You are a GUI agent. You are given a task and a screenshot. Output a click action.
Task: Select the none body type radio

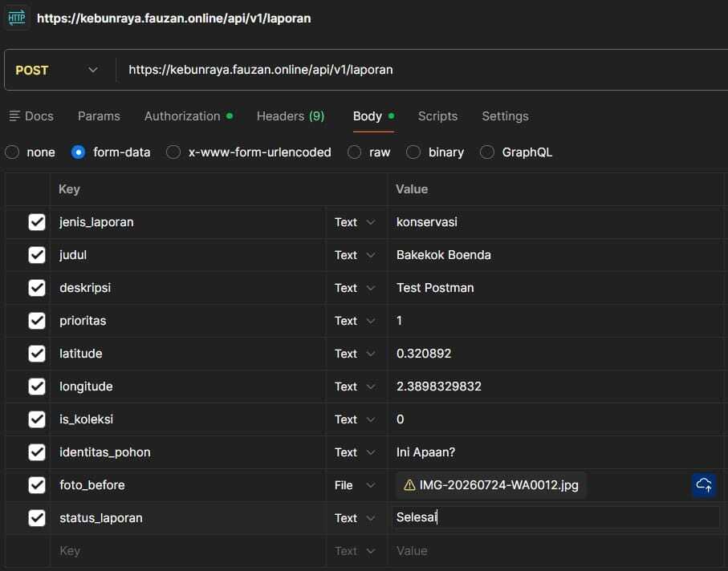tap(12, 152)
